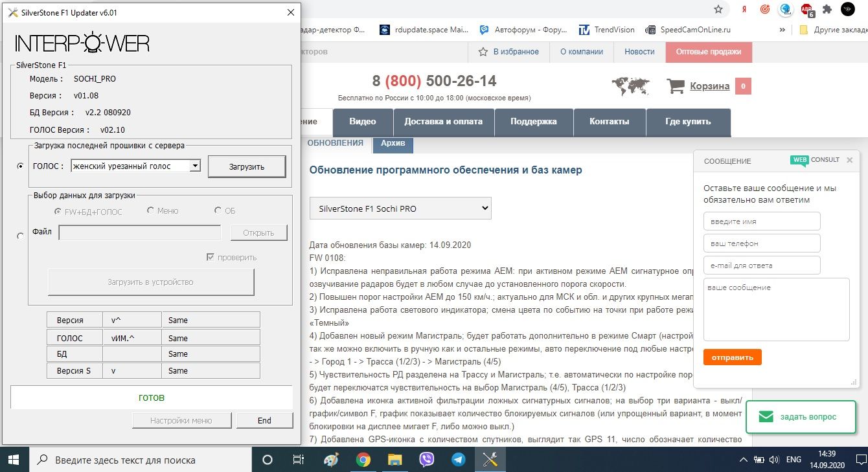This screenshot has height=472, width=868.
Task: Open Viber from the taskbar
Action: 427,460
